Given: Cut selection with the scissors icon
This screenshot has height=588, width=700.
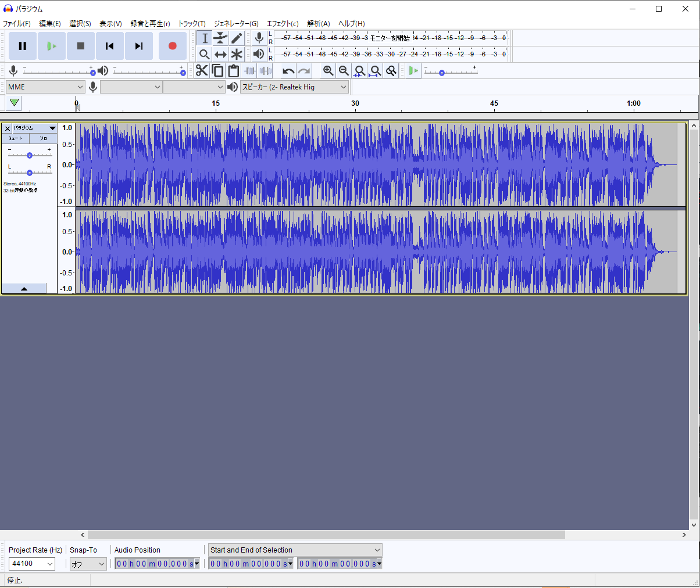Looking at the screenshot, I should click(x=202, y=71).
